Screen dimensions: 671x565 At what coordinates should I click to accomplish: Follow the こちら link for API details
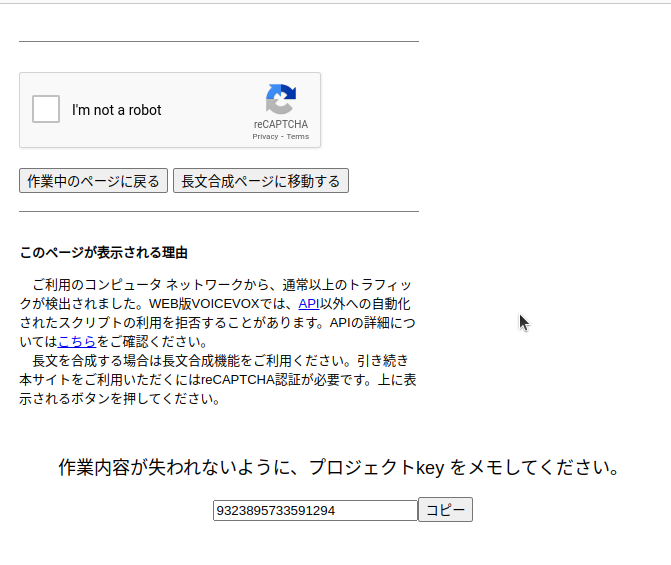(77, 341)
